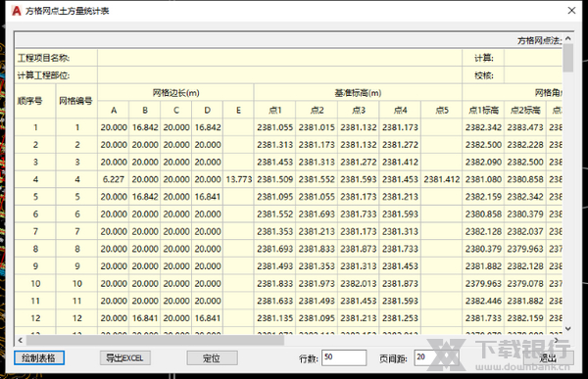Select cell 2382.228 in row 2
The image size is (588, 379).
pyautogui.click(x=525, y=145)
